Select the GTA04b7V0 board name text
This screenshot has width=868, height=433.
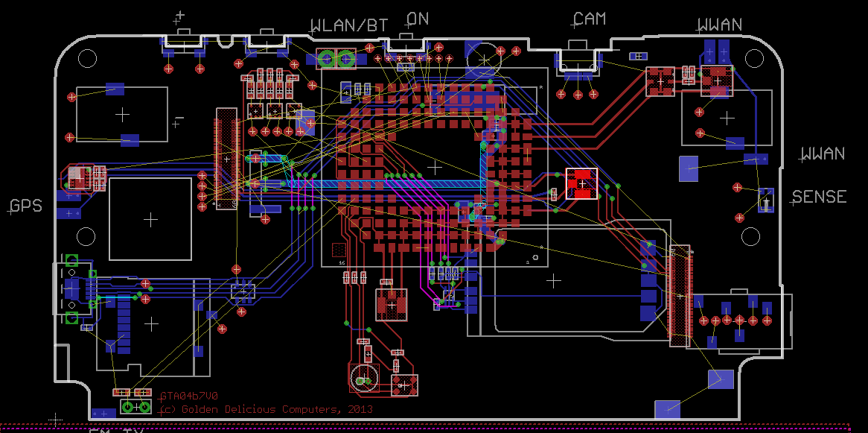pos(188,396)
